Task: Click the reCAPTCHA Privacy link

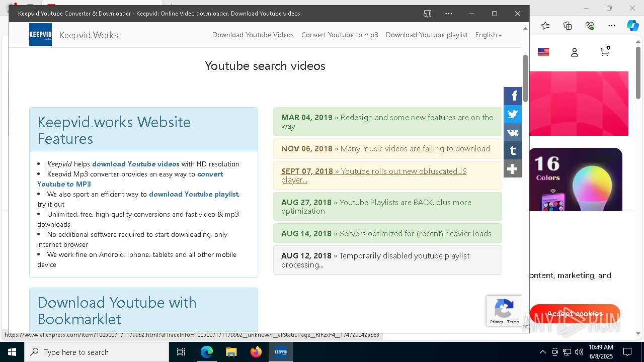Action: [496, 322]
